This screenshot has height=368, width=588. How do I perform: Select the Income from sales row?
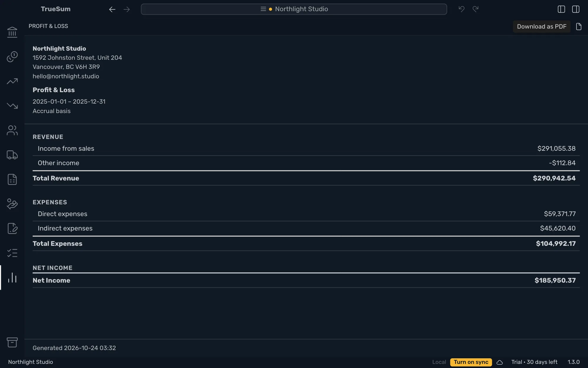tap(306, 149)
